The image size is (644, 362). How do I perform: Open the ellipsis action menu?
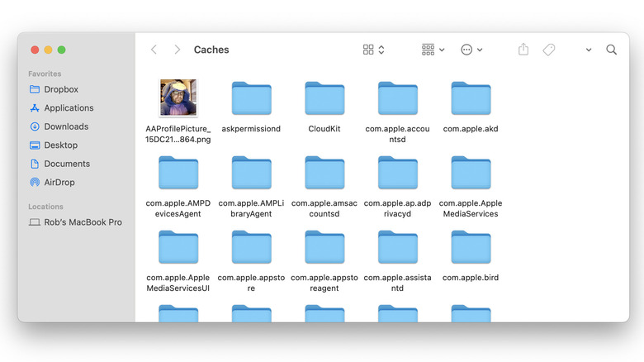tap(471, 50)
